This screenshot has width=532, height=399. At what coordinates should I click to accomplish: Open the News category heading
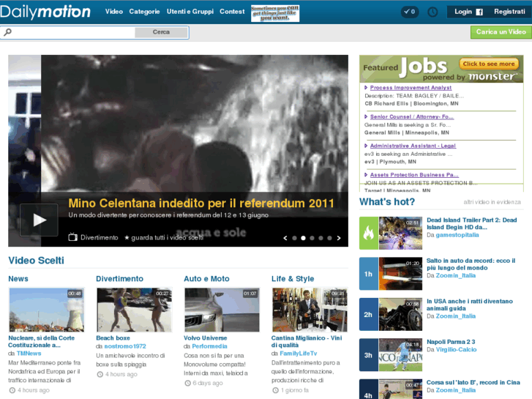pos(18,279)
